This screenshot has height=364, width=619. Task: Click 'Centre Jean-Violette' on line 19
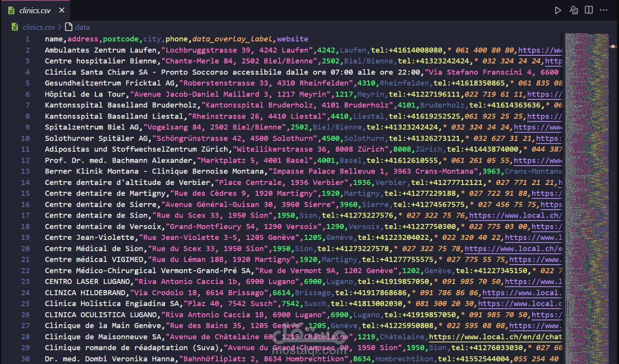pyautogui.click(x=89, y=237)
